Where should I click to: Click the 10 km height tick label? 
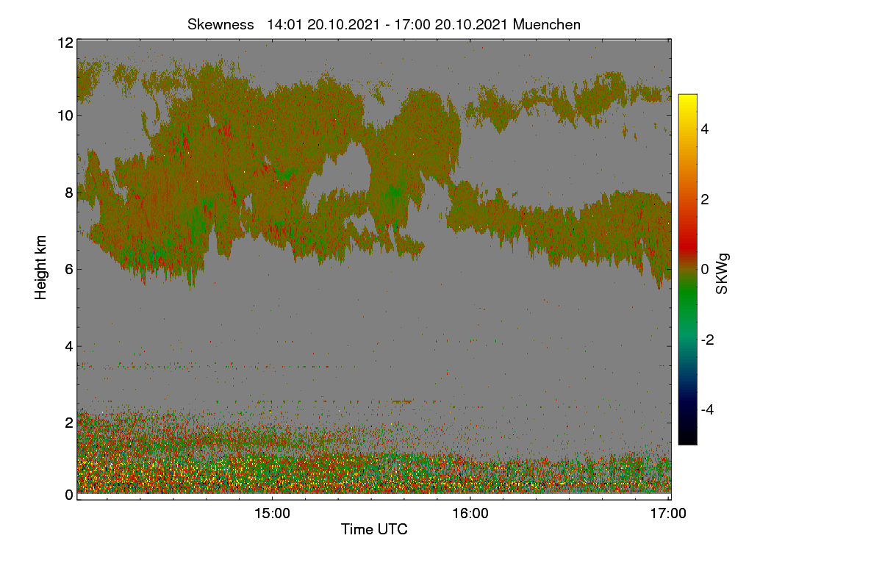click(65, 115)
